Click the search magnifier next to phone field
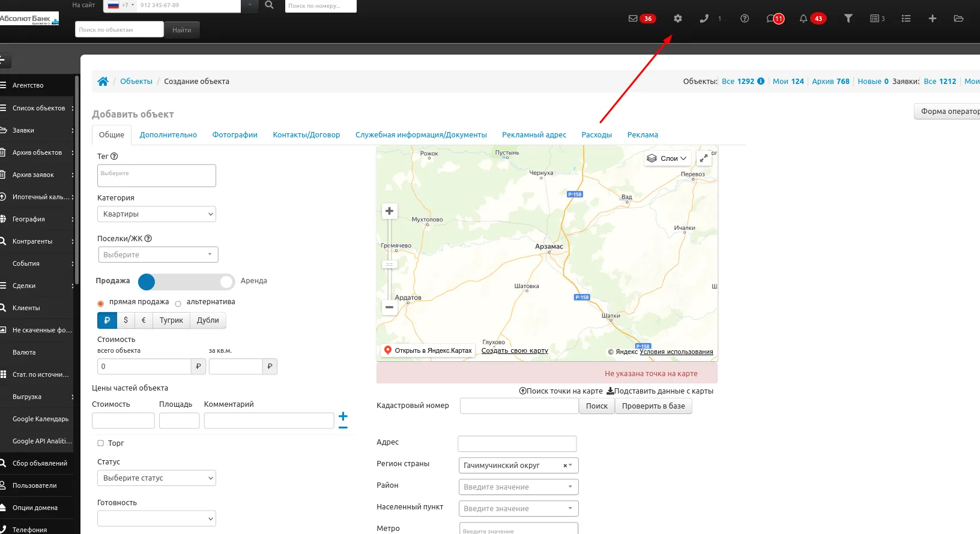This screenshot has width=980, height=534. 270,5
